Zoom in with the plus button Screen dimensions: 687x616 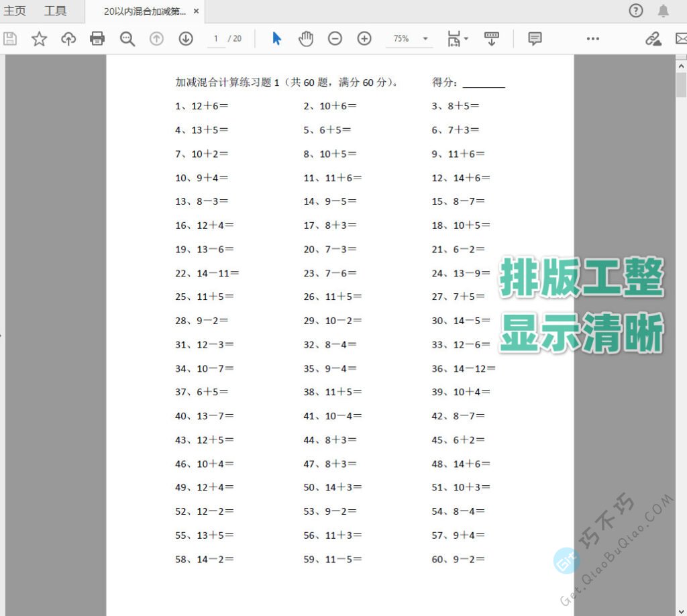364,39
